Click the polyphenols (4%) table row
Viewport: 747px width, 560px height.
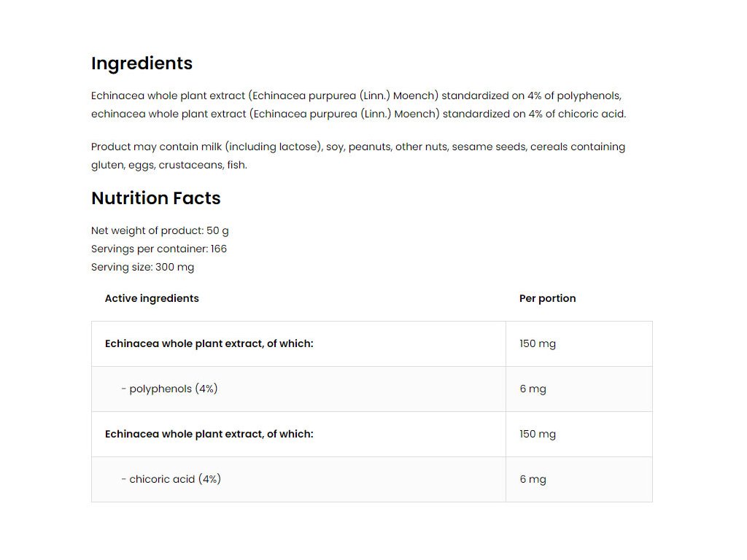[x=371, y=389]
